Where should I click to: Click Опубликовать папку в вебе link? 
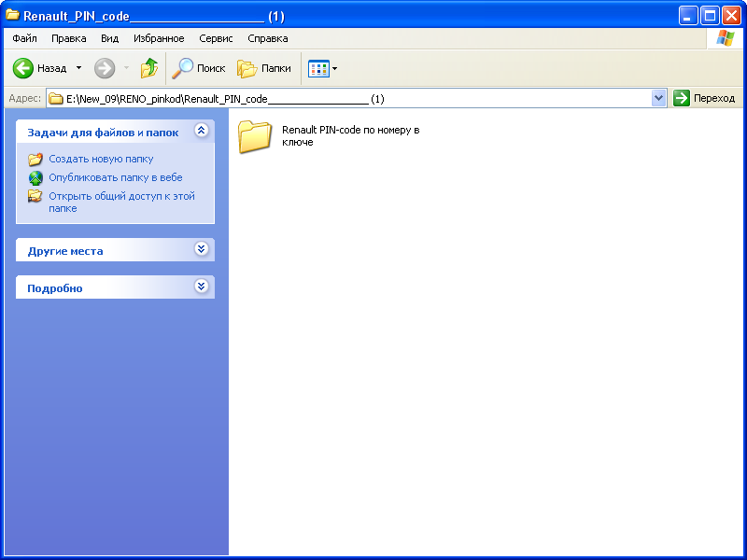click(116, 177)
